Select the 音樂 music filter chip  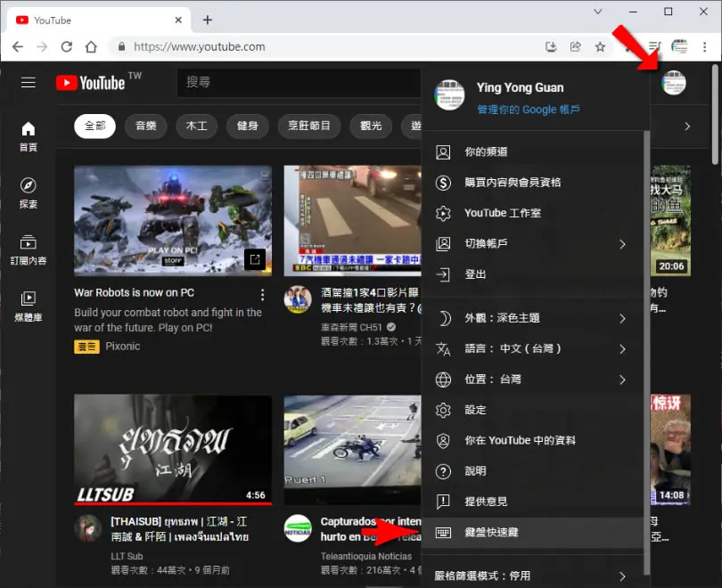pyautogui.click(x=146, y=126)
